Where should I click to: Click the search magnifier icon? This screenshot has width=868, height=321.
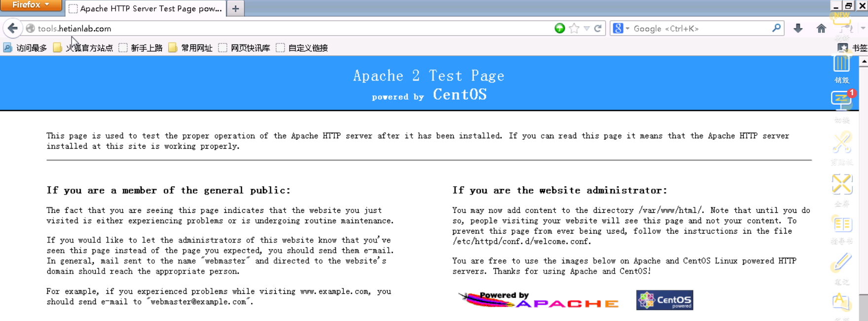pos(776,28)
